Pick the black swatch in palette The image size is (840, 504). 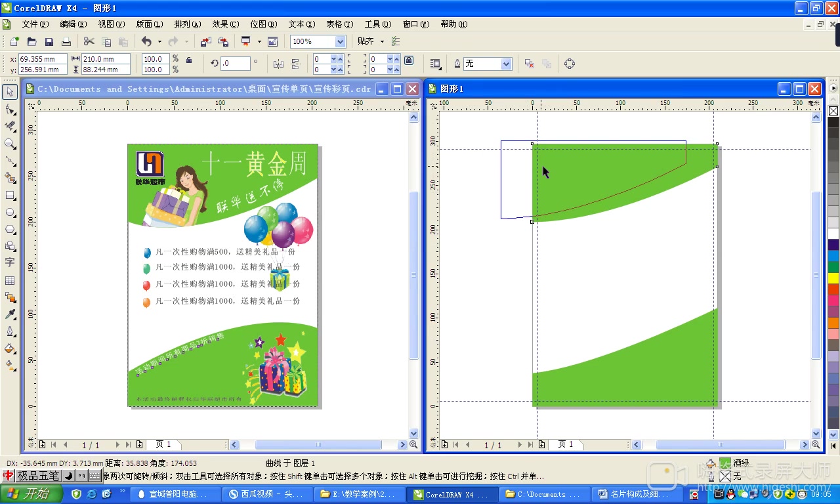[833, 122]
